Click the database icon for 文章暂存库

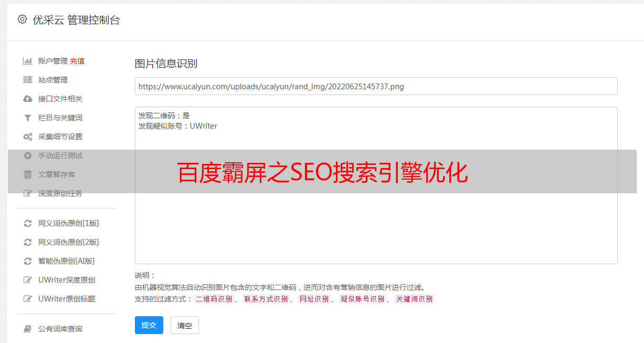click(28, 174)
